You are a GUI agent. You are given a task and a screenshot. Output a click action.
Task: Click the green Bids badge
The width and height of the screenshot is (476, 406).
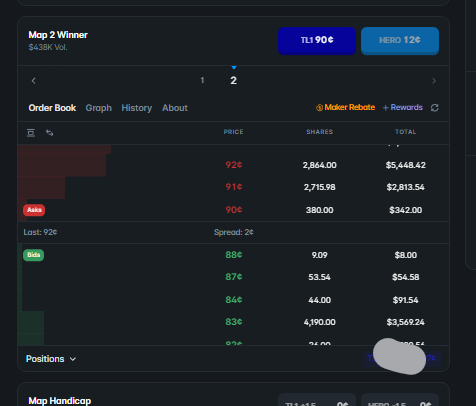click(34, 255)
